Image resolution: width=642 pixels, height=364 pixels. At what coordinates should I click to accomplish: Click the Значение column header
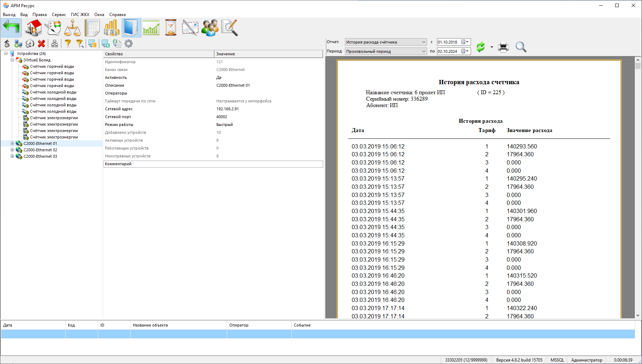269,54
